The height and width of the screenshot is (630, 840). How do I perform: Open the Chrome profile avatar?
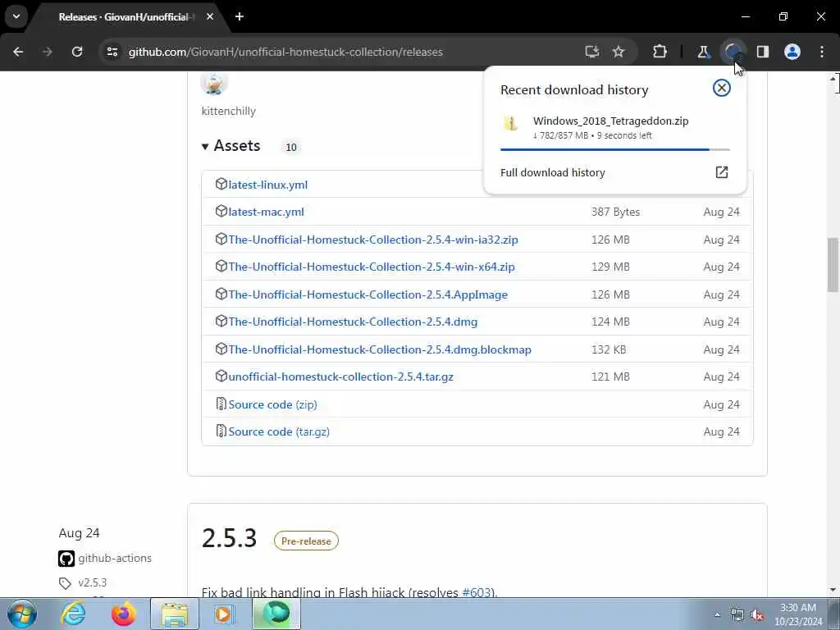click(792, 52)
